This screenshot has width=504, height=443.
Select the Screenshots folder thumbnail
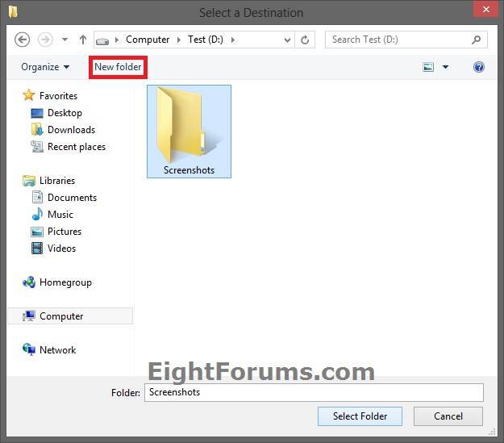click(189, 132)
